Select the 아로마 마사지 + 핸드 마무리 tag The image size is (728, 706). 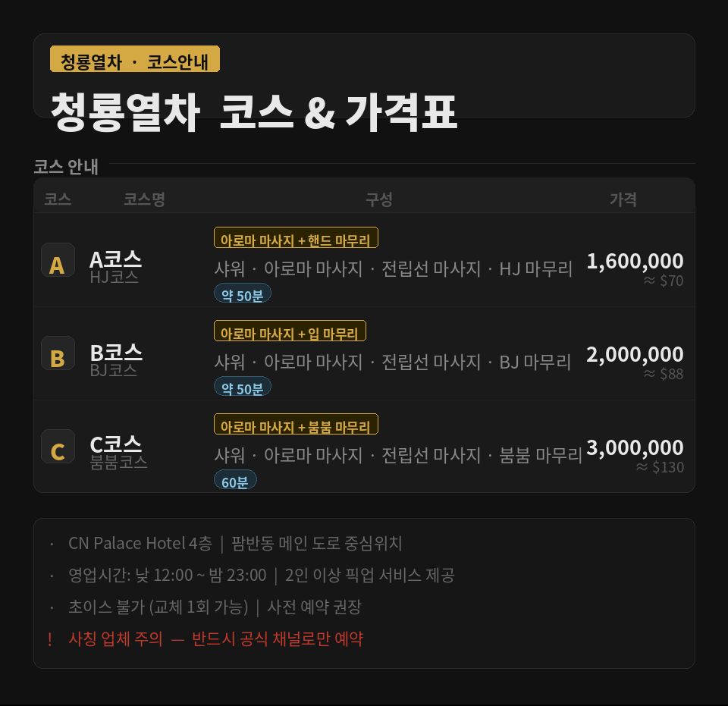(x=296, y=238)
